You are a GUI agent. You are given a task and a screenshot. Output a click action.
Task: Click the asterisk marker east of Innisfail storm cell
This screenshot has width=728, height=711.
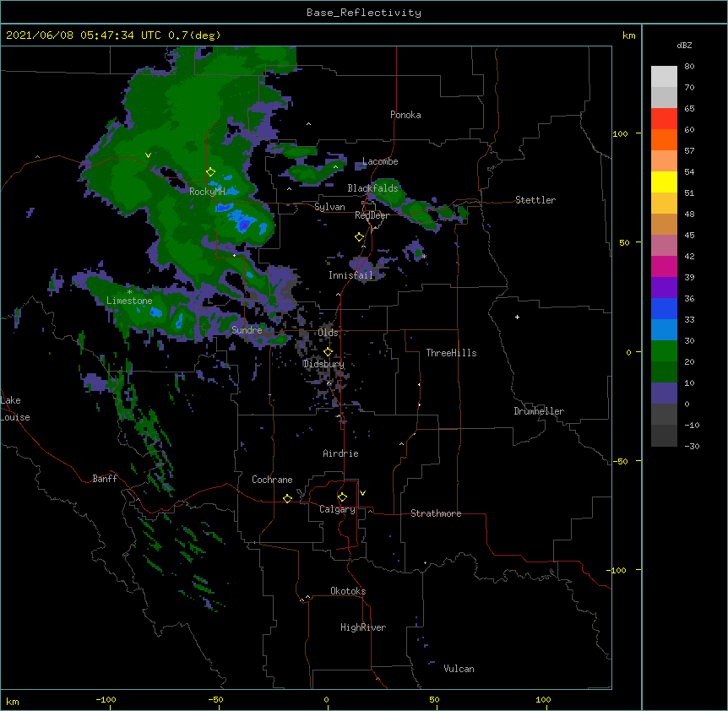click(x=424, y=257)
